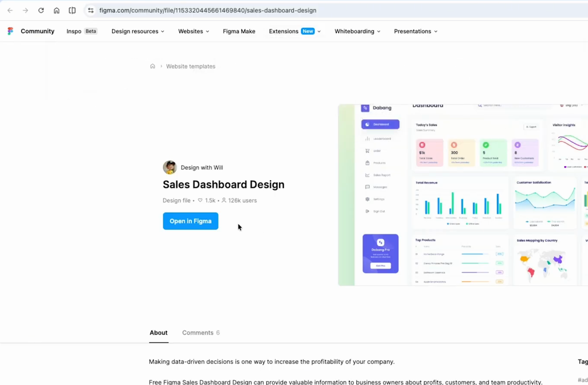Click the Sales Dashboard Design title
The image size is (588, 385).
pos(224,184)
